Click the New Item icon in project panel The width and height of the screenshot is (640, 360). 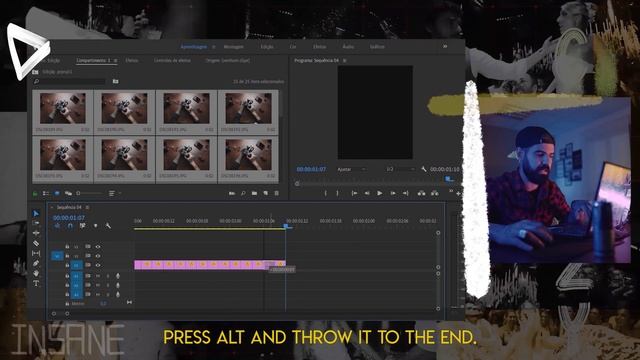(x=266, y=193)
